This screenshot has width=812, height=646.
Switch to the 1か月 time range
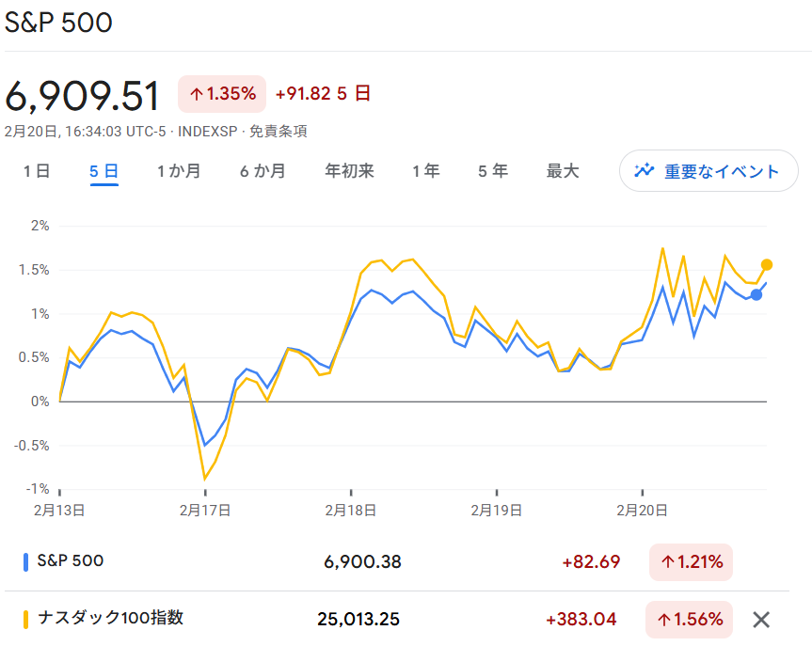(178, 171)
